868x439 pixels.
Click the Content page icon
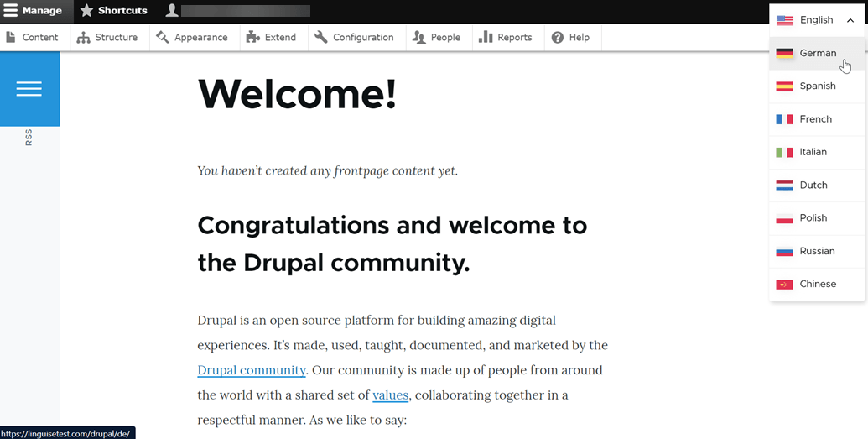[11, 37]
